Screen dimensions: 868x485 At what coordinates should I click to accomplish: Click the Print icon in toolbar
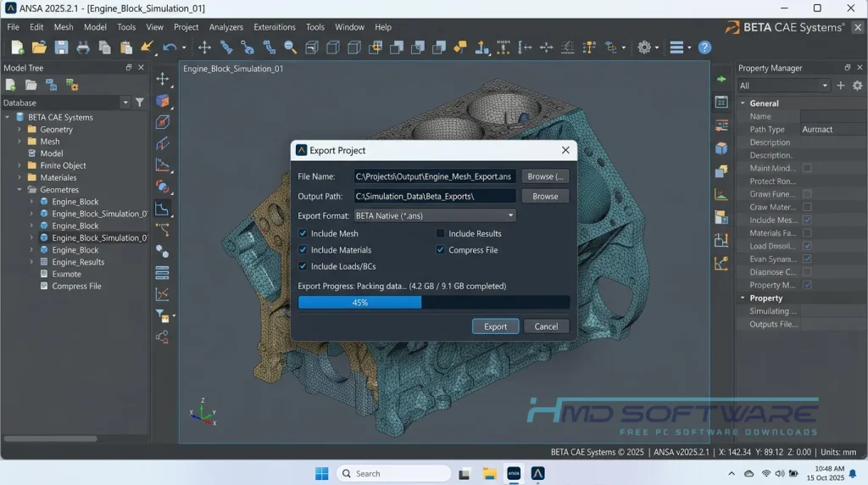[x=83, y=47]
